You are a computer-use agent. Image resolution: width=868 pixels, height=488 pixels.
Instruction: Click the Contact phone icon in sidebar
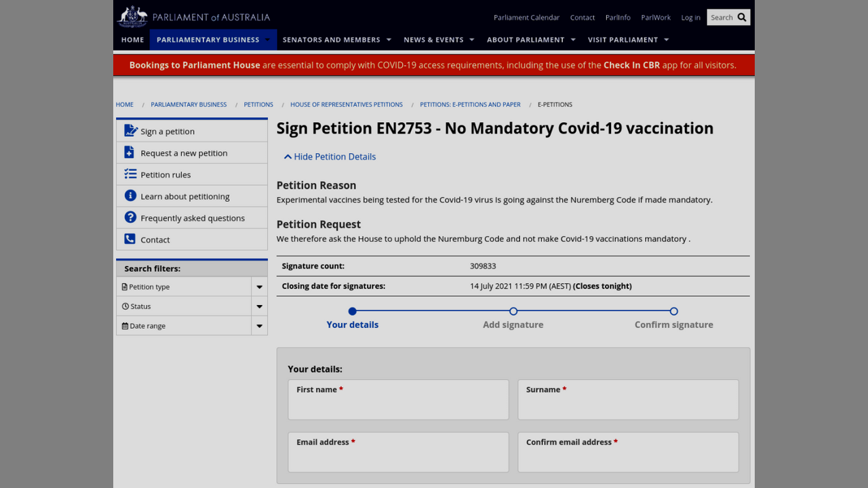(130, 239)
